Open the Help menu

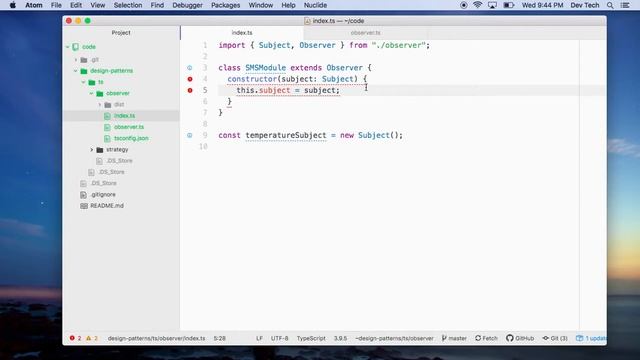pos(288,5)
